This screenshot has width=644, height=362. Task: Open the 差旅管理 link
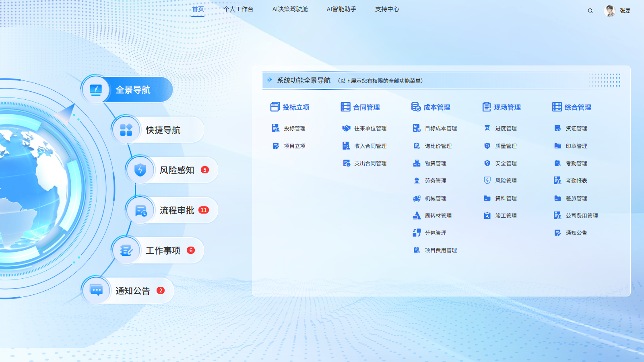pyautogui.click(x=576, y=198)
